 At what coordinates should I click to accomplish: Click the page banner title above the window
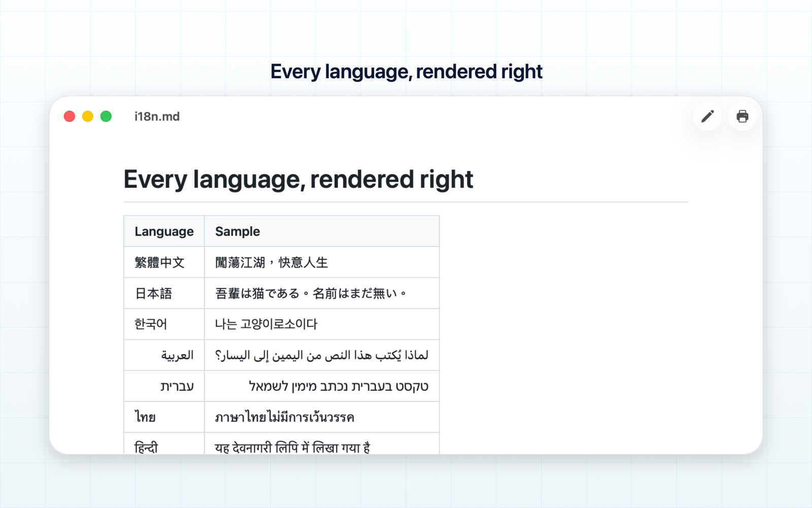(406, 72)
